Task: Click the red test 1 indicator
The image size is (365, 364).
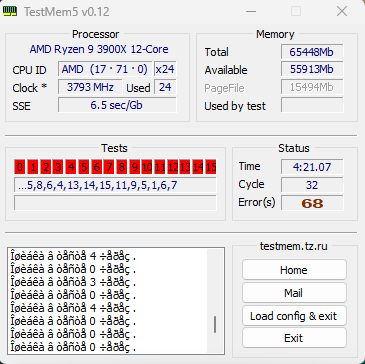Action: coord(33,167)
